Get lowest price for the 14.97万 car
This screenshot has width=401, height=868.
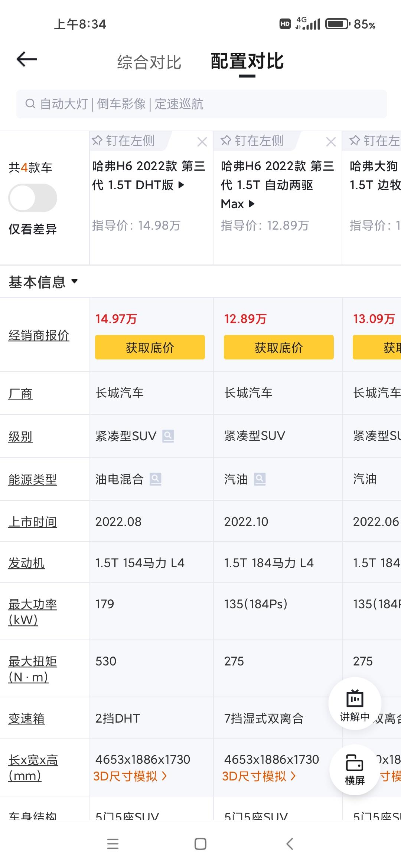click(x=150, y=347)
